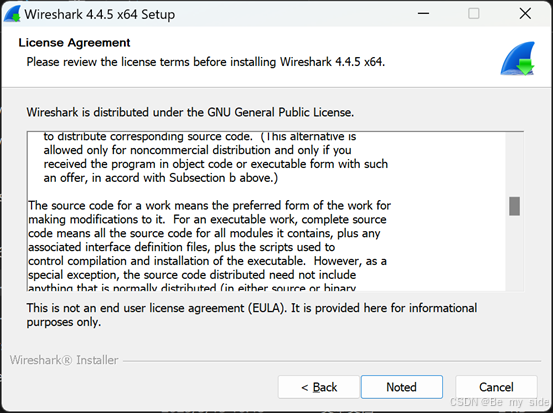The height and width of the screenshot is (413, 553).
Task: Click license line 'associated interface definition files'
Action: point(182,247)
